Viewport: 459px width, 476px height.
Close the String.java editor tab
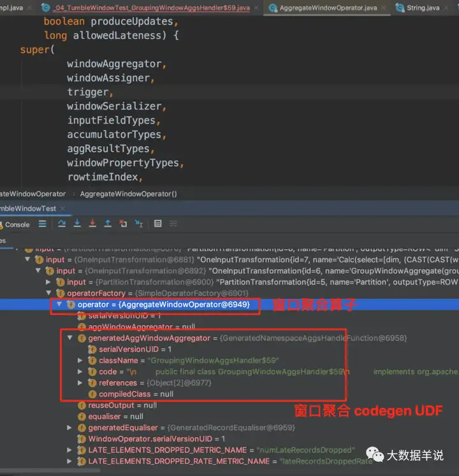(446, 8)
